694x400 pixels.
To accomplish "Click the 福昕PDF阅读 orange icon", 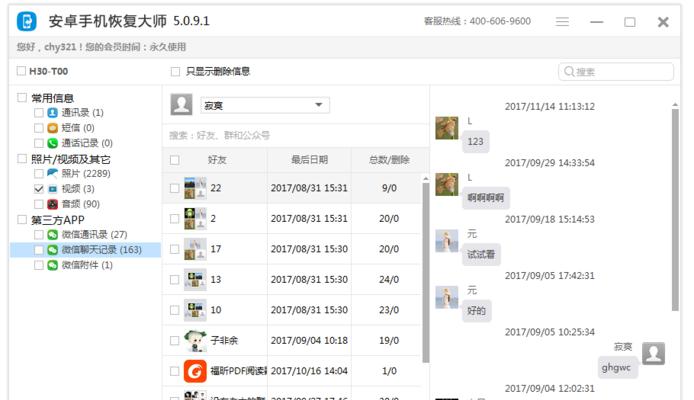I will click(195, 371).
